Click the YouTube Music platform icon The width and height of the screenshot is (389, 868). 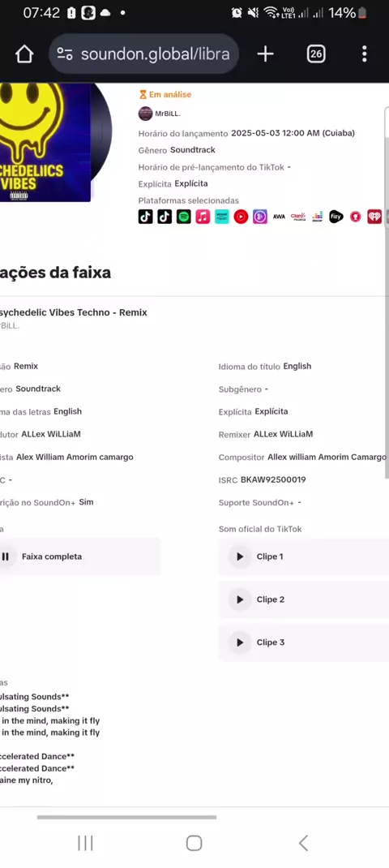click(x=241, y=217)
